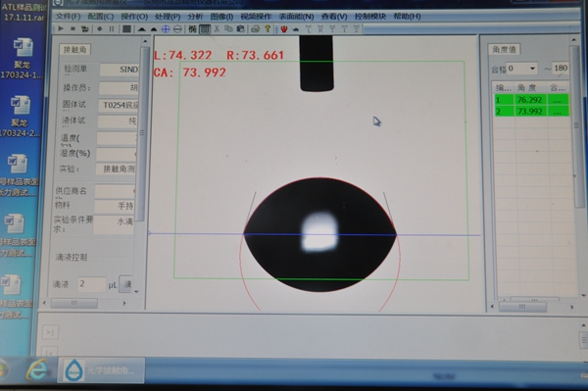This screenshot has width=588, height=391.
Task: Click the play button in the toolbar
Action: (61, 28)
